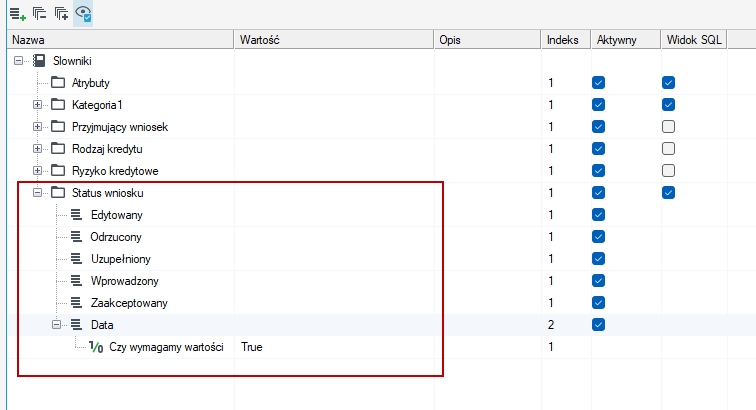Uncheck Widok SQL for Atrybuty
Image resolution: width=756 pixels, height=410 pixels.
click(668, 82)
